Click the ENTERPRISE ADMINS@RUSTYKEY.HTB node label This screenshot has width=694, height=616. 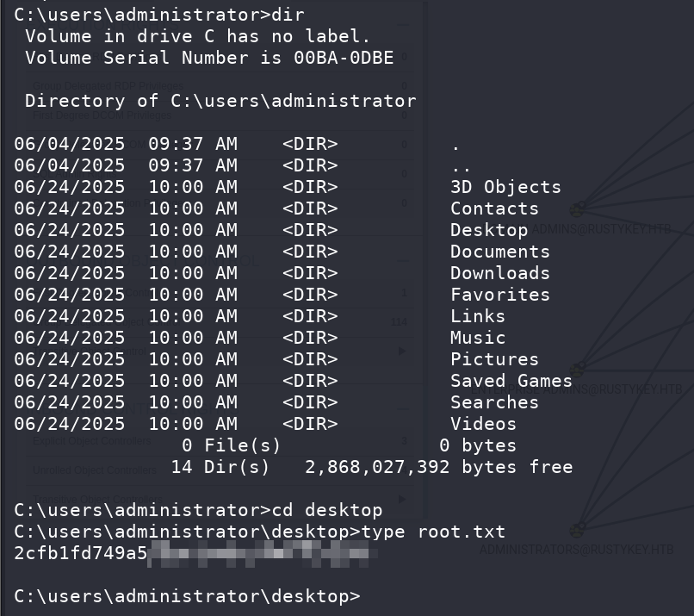[x=576, y=389]
